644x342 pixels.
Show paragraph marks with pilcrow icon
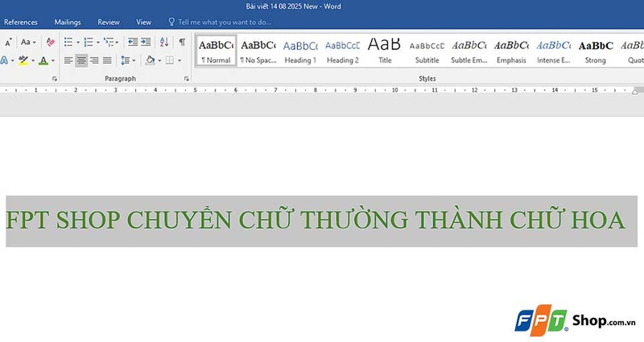tap(182, 42)
